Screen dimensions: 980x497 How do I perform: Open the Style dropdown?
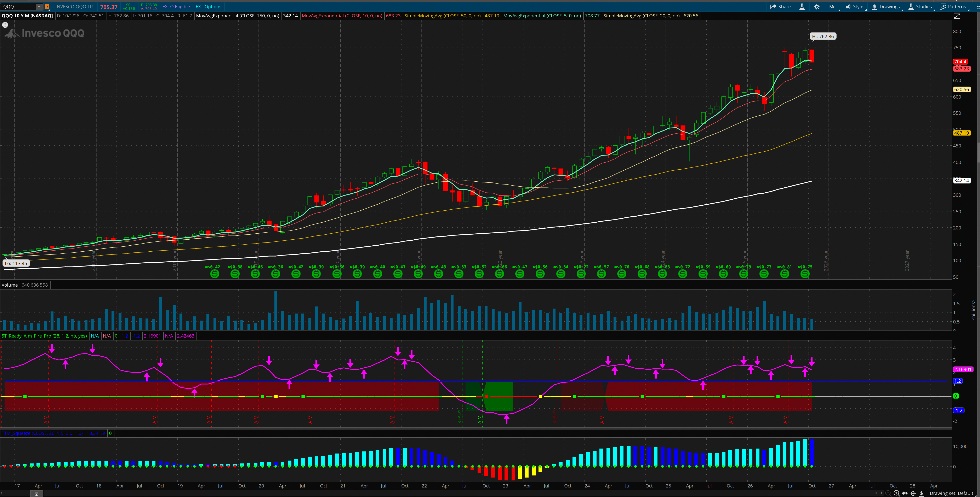click(x=854, y=6)
